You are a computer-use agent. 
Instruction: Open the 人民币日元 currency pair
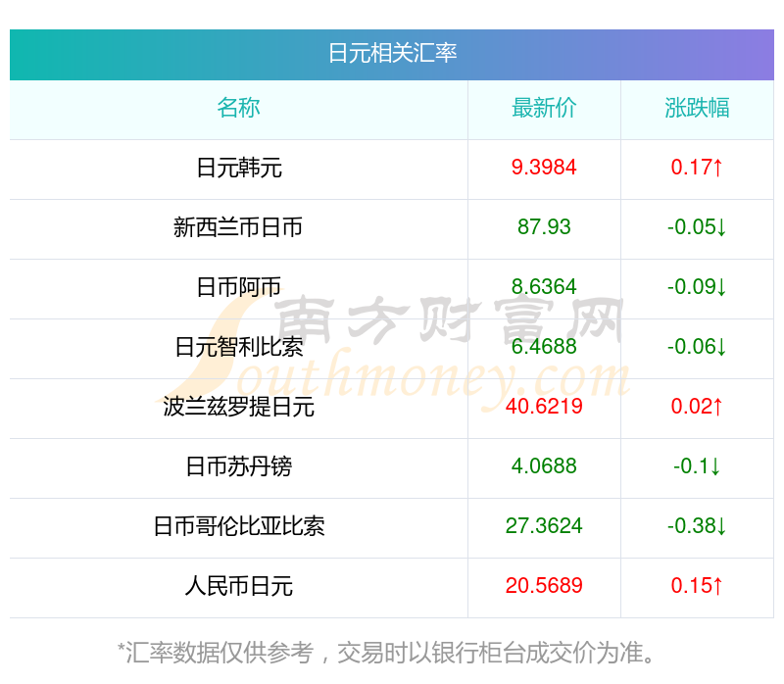pyautogui.click(x=238, y=586)
